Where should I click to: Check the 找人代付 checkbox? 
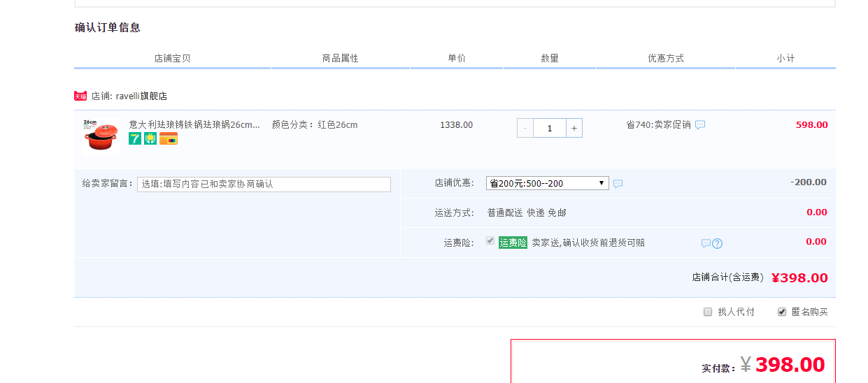point(708,312)
